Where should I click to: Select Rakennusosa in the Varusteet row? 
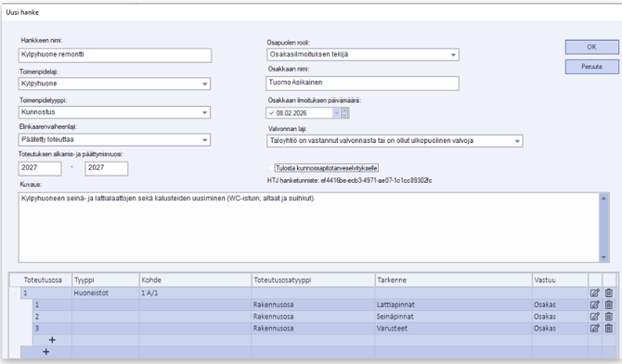tap(314, 329)
